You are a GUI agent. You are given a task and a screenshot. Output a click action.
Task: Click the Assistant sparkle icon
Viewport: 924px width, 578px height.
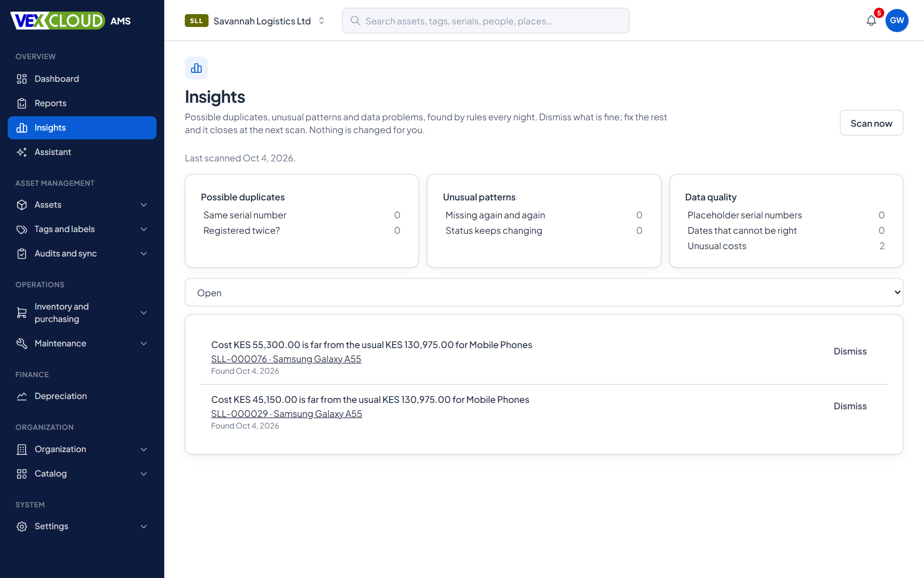[22, 152]
